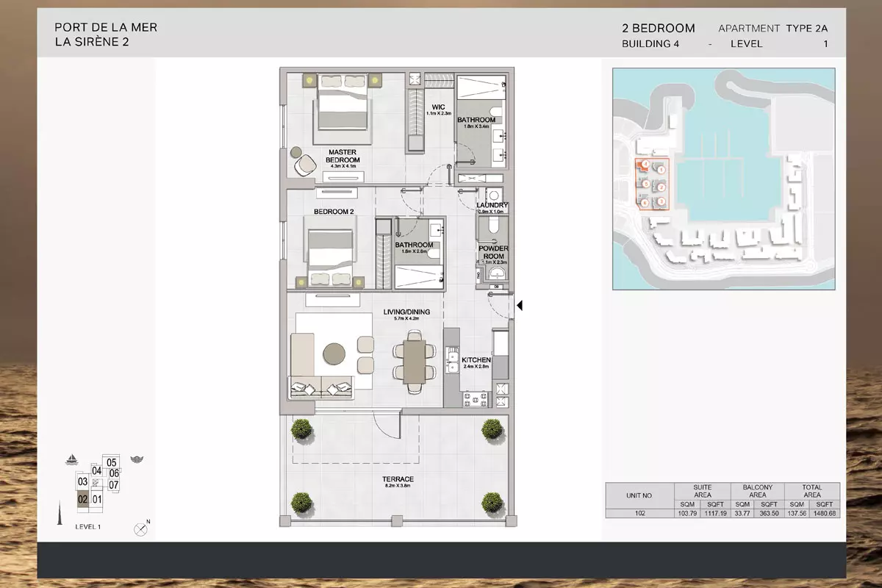Click the black entrance arrow marker
The height and width of the screenshot is (588, 882).
pyautogui.click(x=519, y=305)
